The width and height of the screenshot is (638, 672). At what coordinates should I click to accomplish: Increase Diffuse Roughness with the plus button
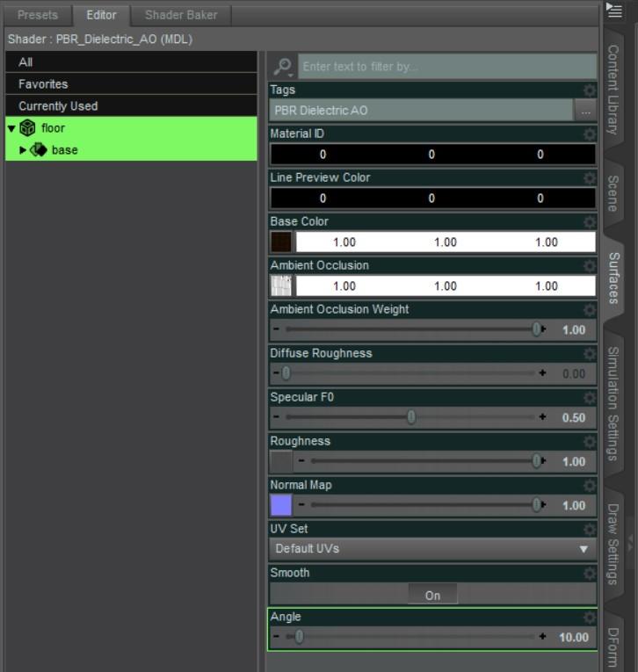(542, 372)
